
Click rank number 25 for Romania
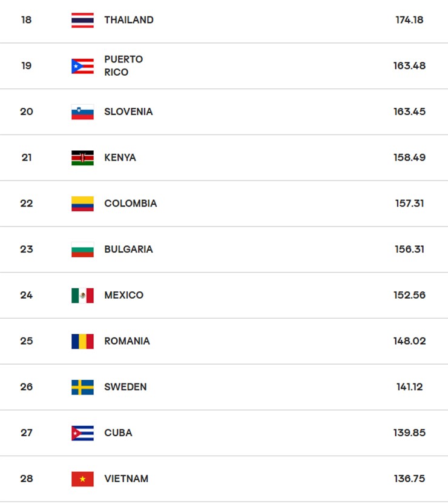point(27,341)
